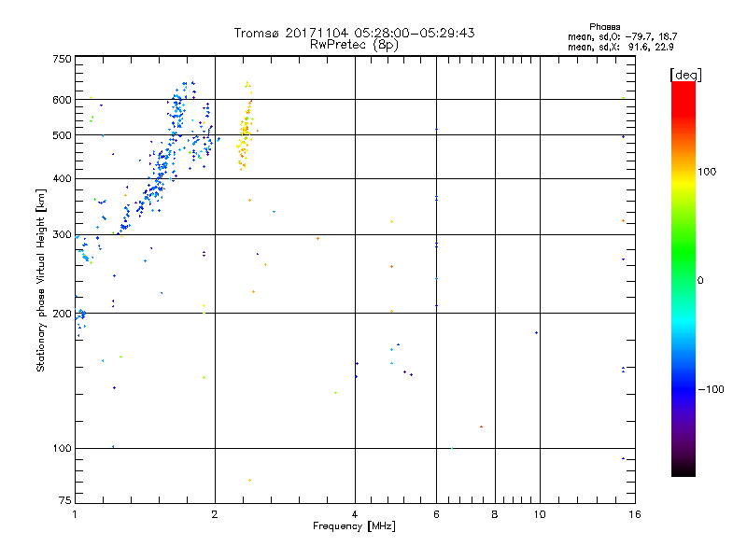
Task: Click the y-axis tick label "300"
Action: tap(62, 234)
